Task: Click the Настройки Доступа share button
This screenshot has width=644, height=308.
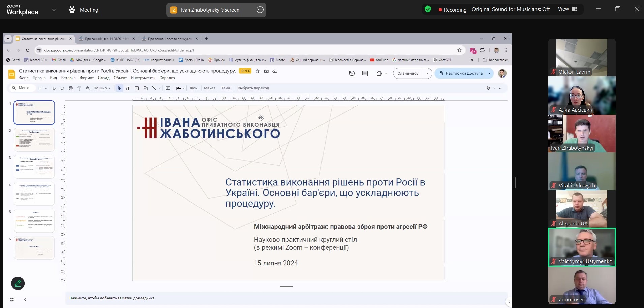Action: click(x=460, y=73)
